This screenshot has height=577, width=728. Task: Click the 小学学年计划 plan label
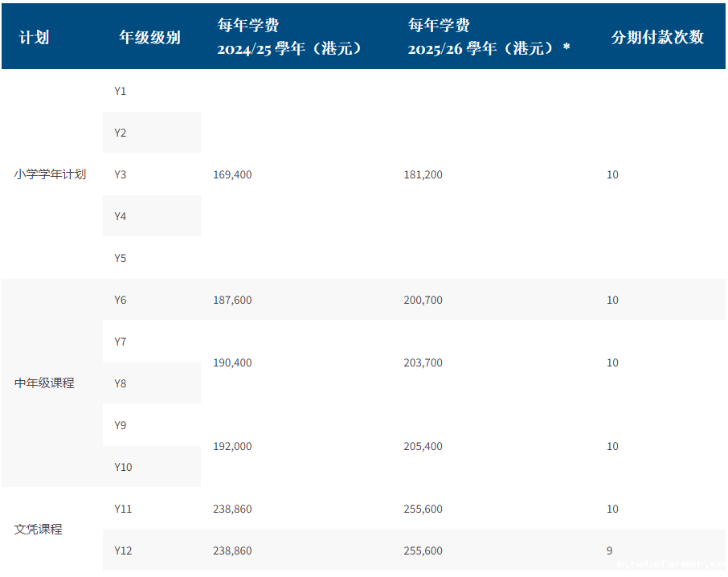50,174
